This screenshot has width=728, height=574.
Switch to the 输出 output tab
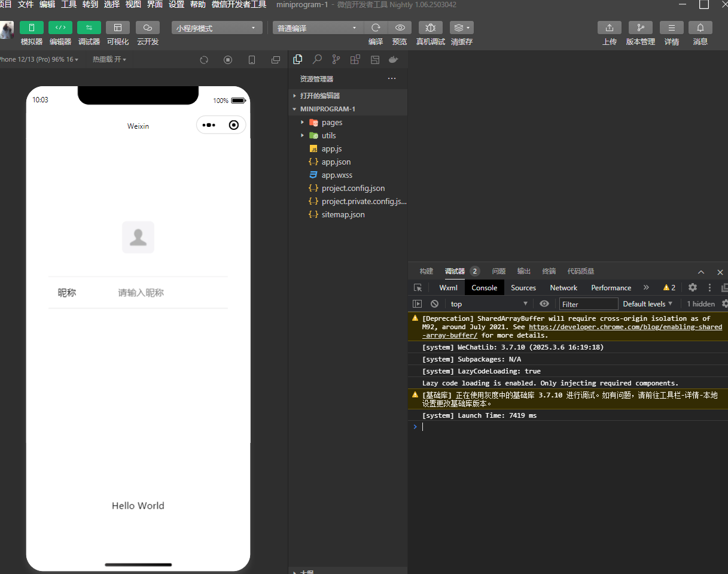523,271
